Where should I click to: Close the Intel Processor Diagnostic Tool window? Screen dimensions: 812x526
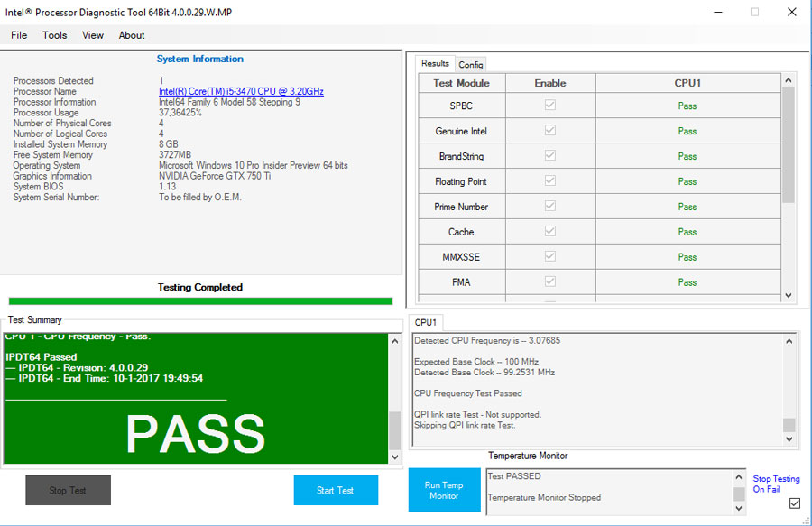point(792,12)
